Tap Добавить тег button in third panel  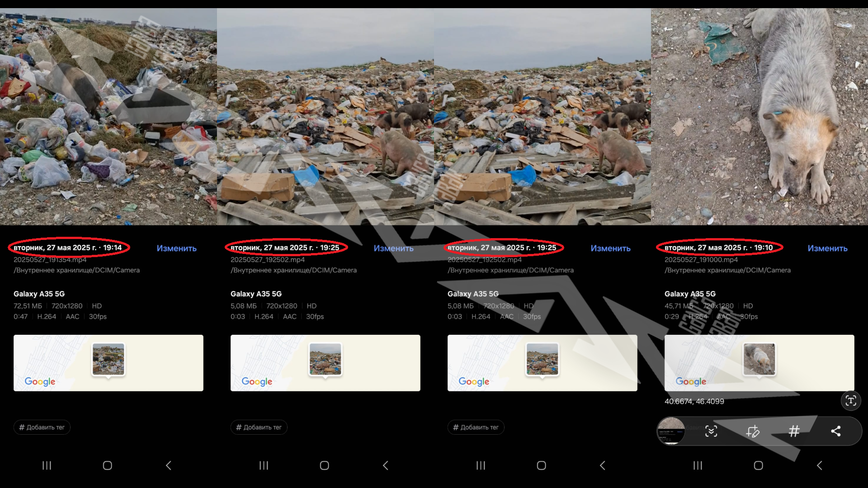click(x=476, y=427)
